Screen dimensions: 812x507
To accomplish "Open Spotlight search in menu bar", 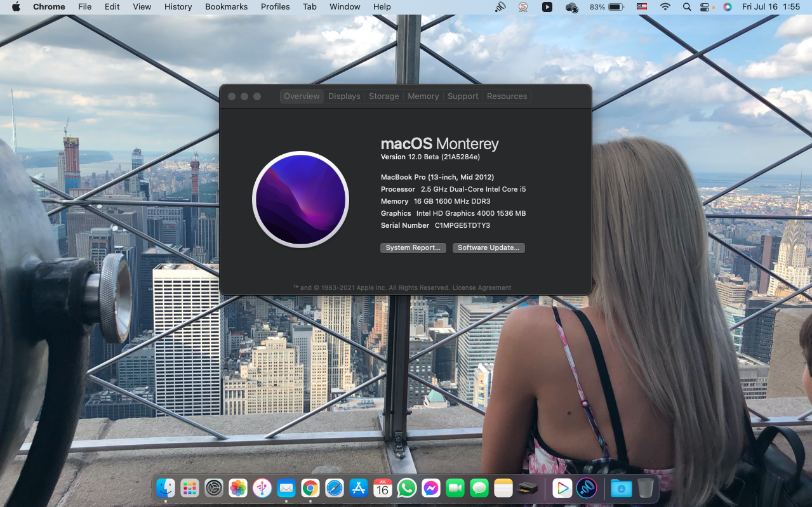I will (x=686, y=6).
